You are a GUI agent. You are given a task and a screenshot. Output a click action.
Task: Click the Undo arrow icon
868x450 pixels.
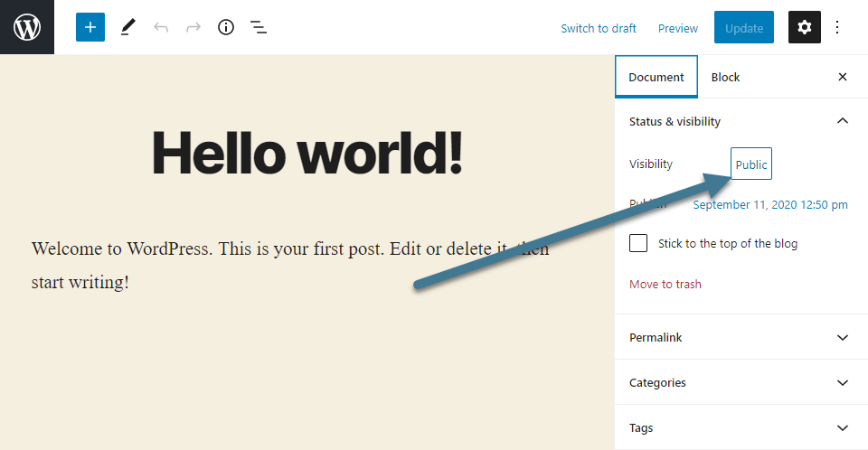161,27
